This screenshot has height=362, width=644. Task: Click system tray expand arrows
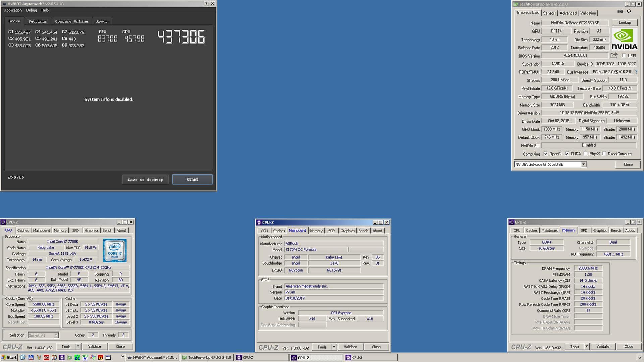pos(640,357)
